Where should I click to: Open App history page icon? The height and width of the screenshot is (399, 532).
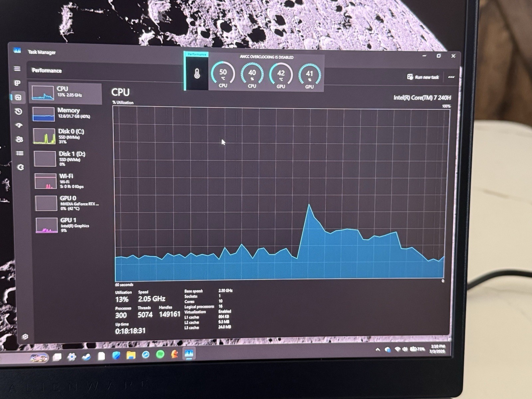(x=19, y=111)
